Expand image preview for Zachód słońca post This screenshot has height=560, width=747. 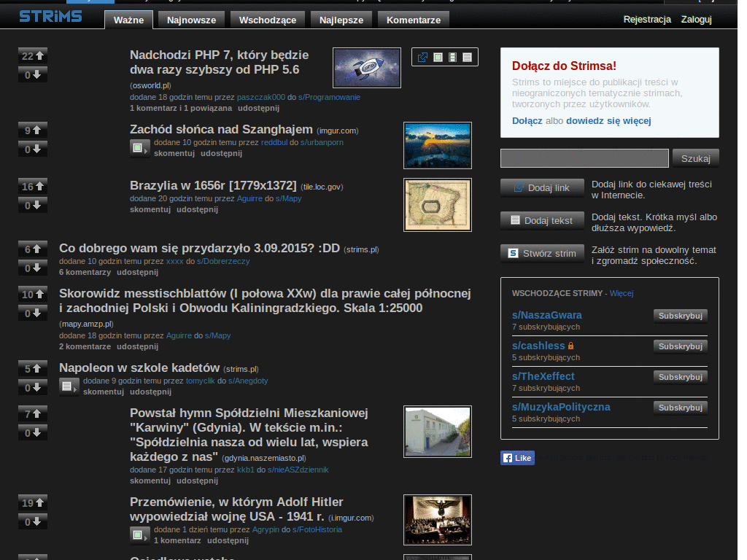pyautogui.click(x=139, y=148)
